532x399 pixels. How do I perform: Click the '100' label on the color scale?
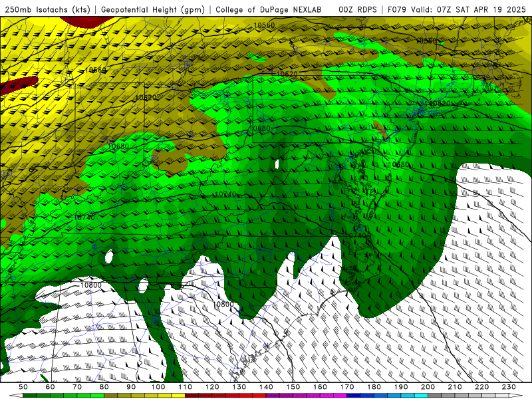click(x=158, y=387)
